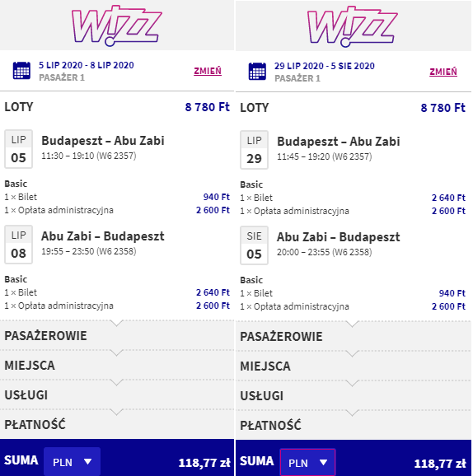473x476 pixels.
Task: Click calendar icon beside 5 LIP 2020 dates
Action: [x=21, y=71]
